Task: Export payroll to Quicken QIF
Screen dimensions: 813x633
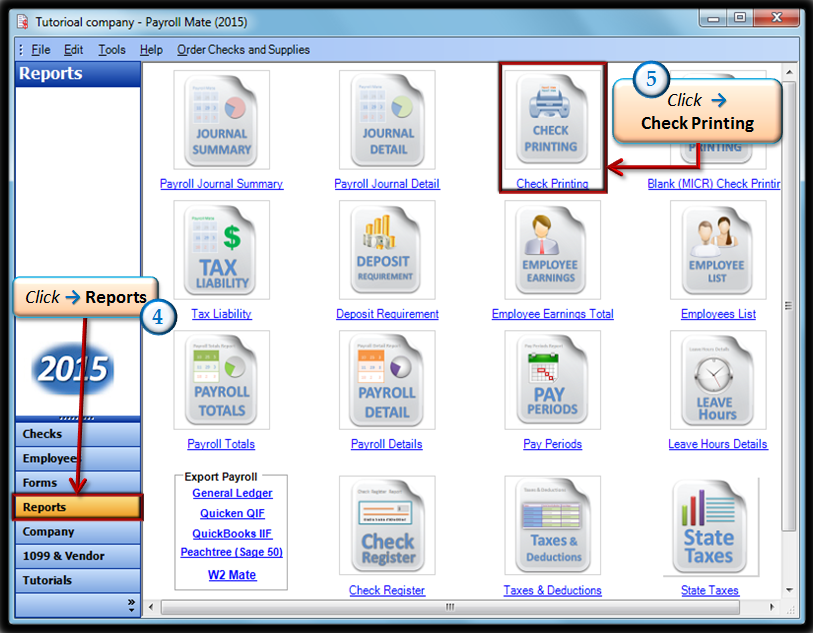Action: coord(232,513)
